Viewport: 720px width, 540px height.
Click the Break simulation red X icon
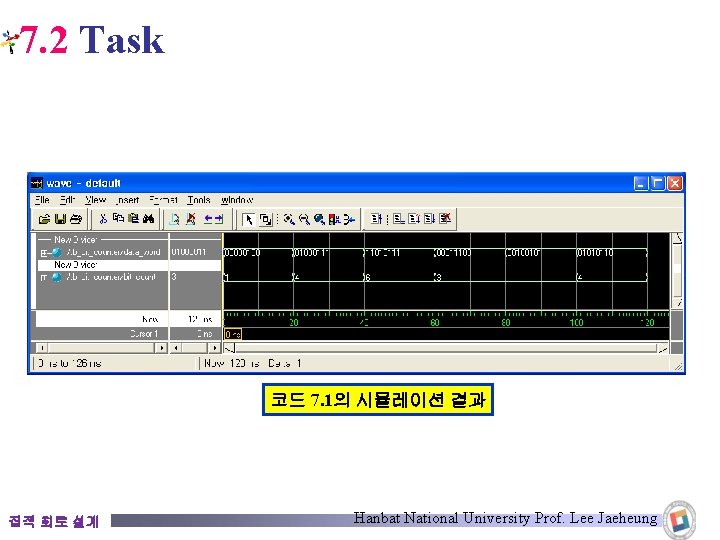tap(445, 219)
